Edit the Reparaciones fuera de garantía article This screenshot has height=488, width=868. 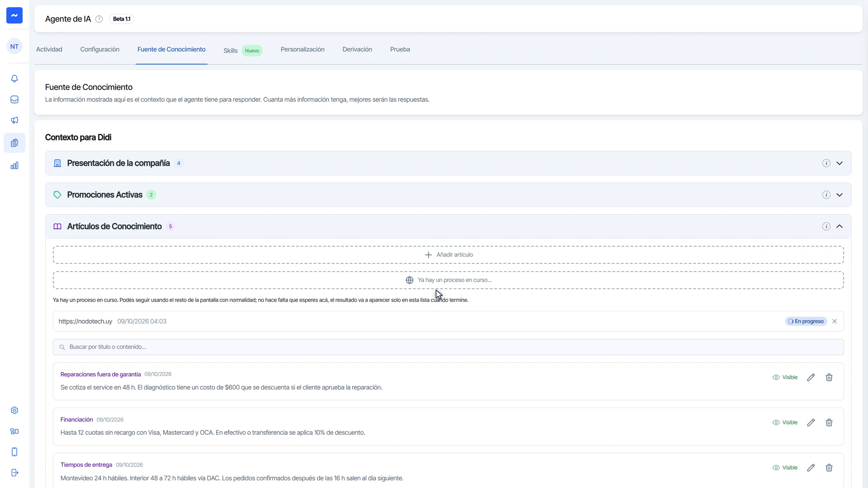(811, 377)
